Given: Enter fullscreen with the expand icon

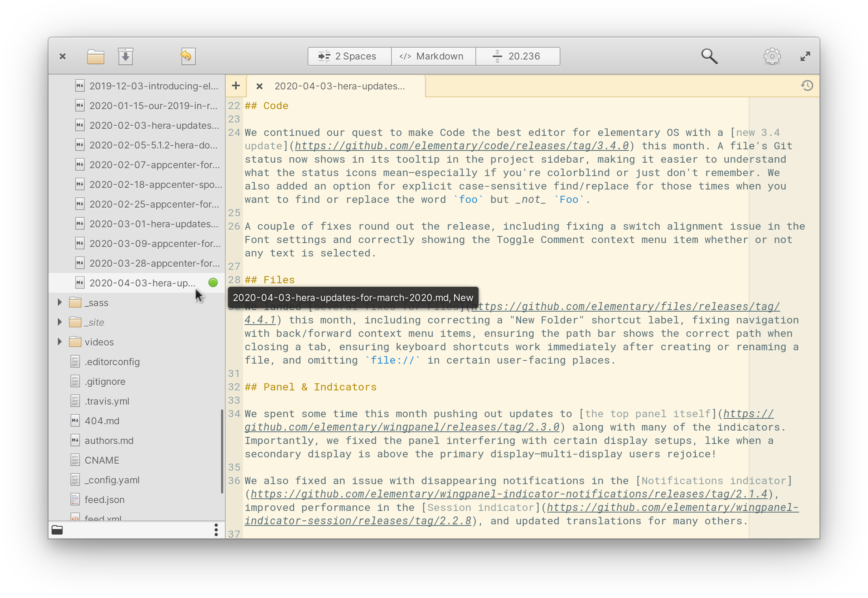Looking at the screenshot, I should pyautogui.click(x=805, y=56).
